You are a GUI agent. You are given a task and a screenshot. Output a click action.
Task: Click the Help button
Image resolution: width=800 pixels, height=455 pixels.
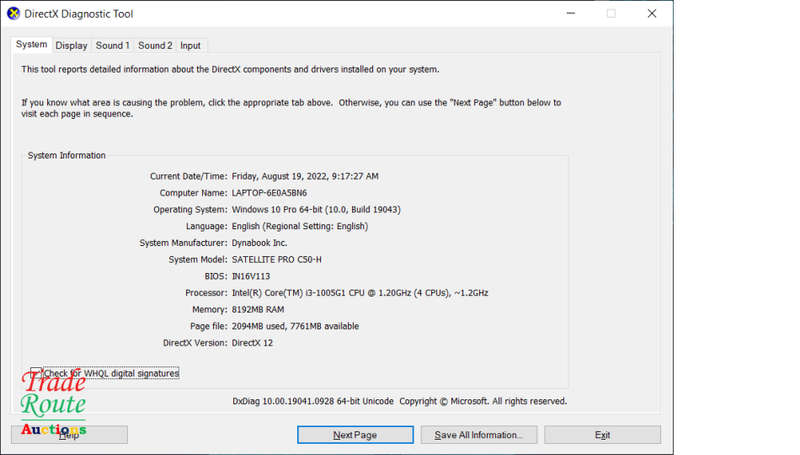(x=69, y=435)
